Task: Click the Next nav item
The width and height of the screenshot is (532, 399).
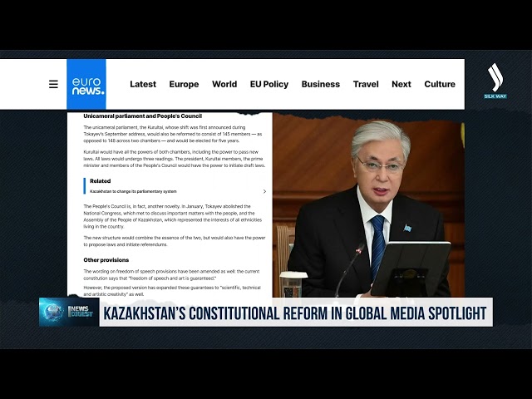Action: pyautogui.click(x=401, y=84)
